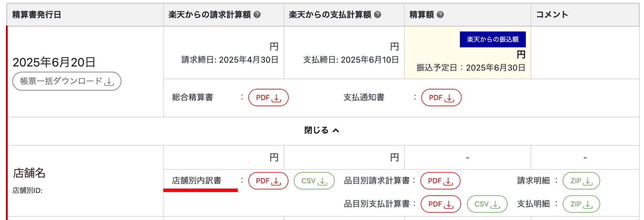Viewport: 644px width, 220px height.
Task: Click help icon beside 楽天からの支払計算額
Action: point(377,15)
